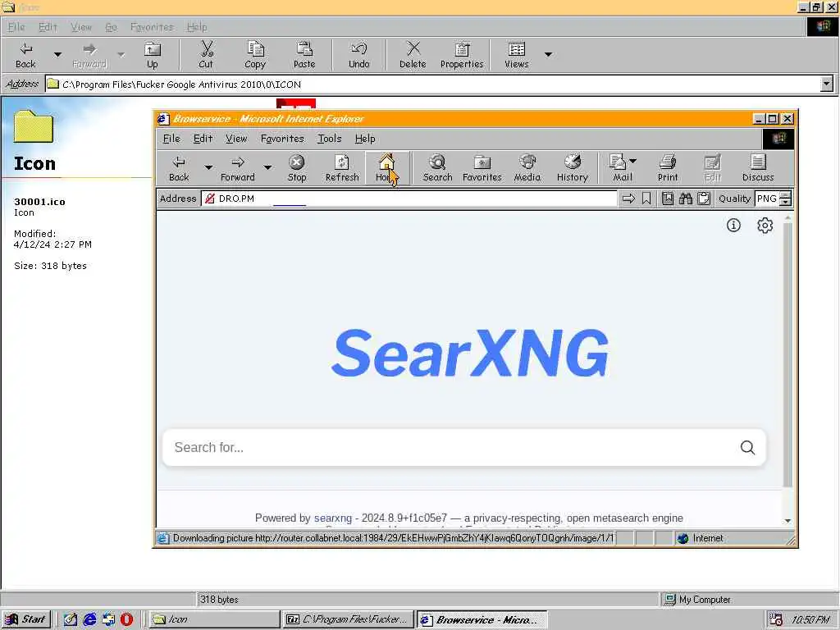The height and width of the screenshot is (630, 840).
Task: Open the Help menu in Browservice
Action: [365, 139]
